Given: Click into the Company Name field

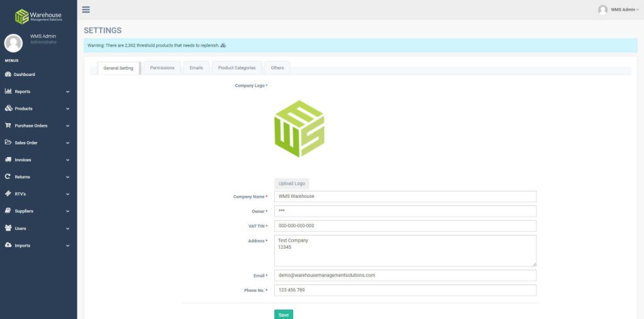Looking at the screenshot, I should click(x=405, y=197).
